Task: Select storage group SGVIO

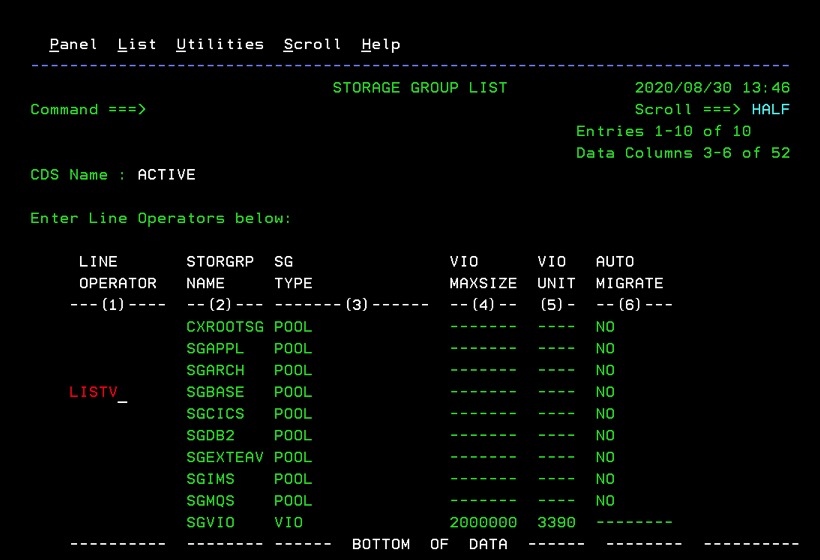Action: click(x=210, y=522)
